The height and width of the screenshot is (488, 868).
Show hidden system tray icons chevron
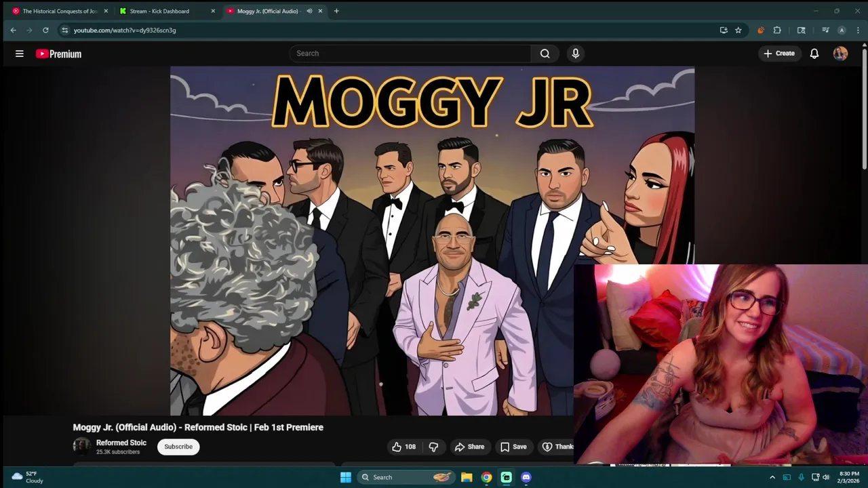pyautogui.click(x=772, y=477)
